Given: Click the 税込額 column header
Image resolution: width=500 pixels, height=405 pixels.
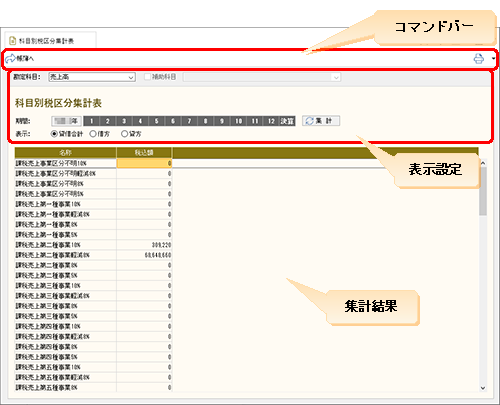Looking at the screenshot, I should click(144, 153).
